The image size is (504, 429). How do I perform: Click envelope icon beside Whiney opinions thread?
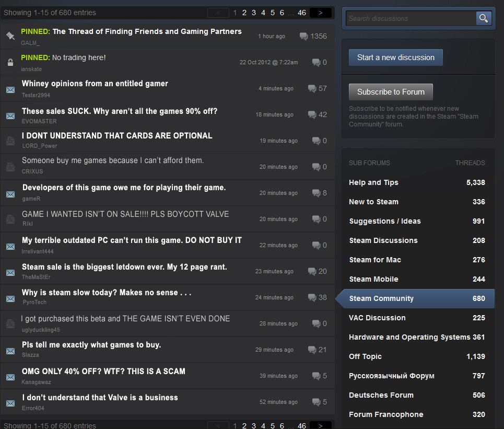coord(10,89)
